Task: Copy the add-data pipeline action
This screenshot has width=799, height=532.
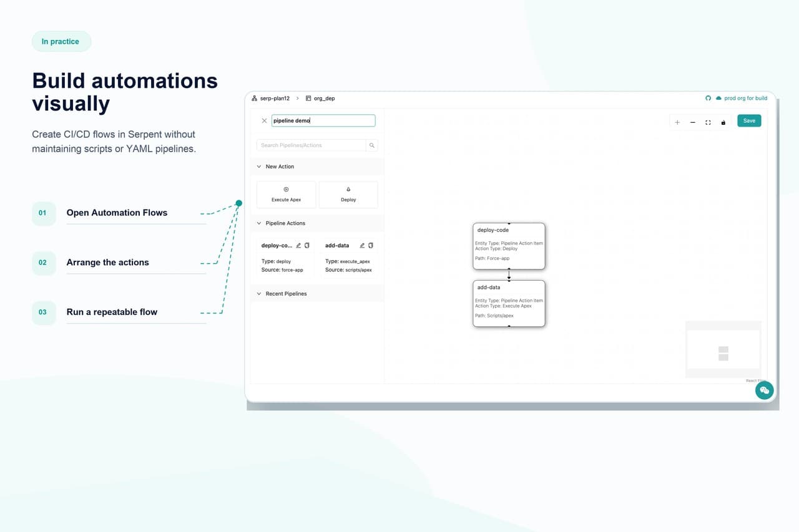Action: click(371, 246)
